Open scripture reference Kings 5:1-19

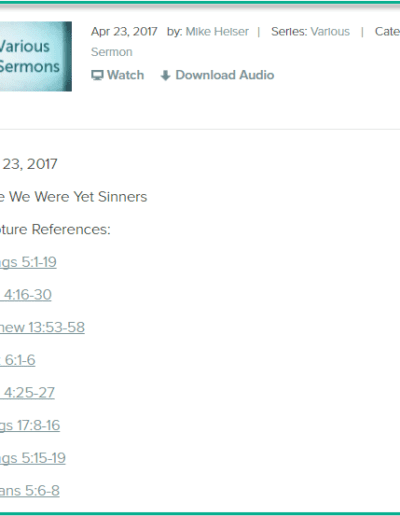click(28, 262)
